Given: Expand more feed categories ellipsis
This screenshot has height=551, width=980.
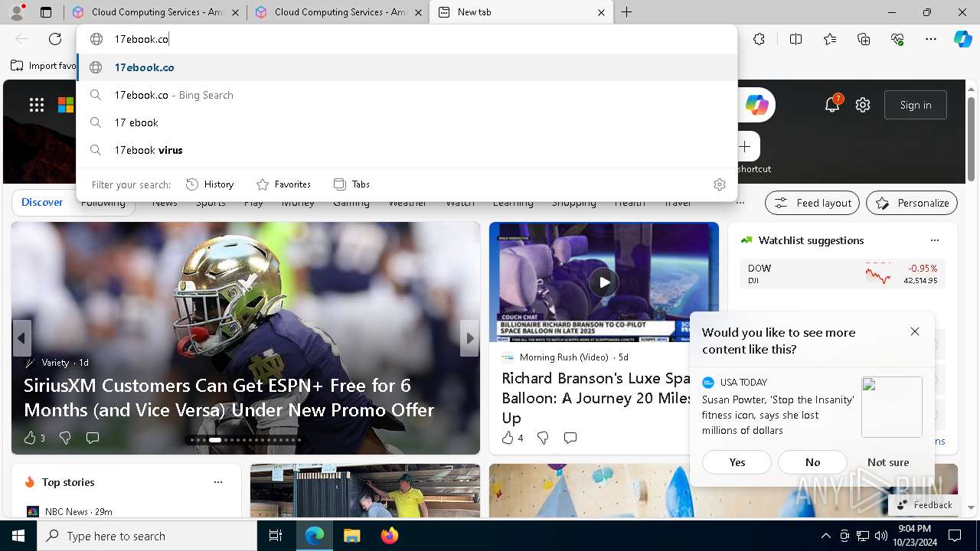Looking at the screenshot, I should (x=740, y=203).
